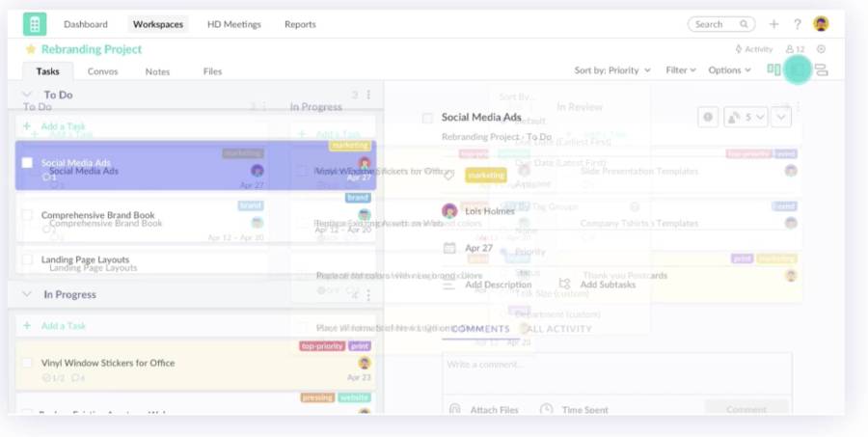Click the green app logo icon

[35, 24]
